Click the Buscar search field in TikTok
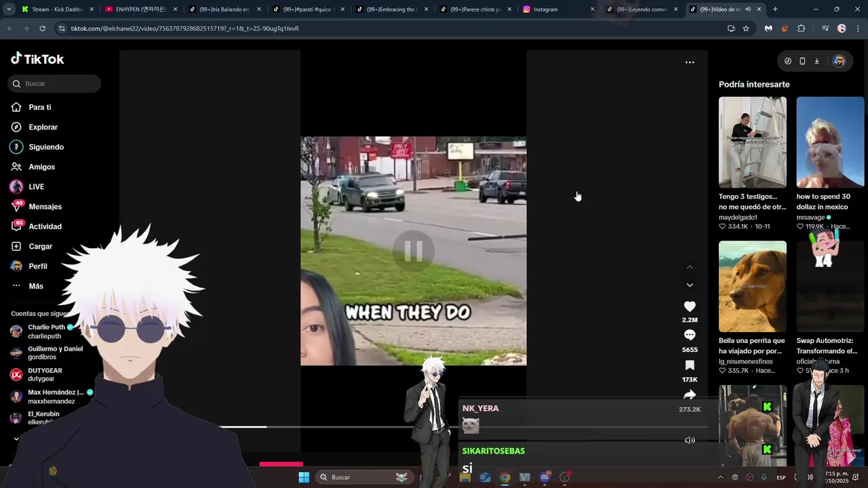 click(x=55, y=83)
